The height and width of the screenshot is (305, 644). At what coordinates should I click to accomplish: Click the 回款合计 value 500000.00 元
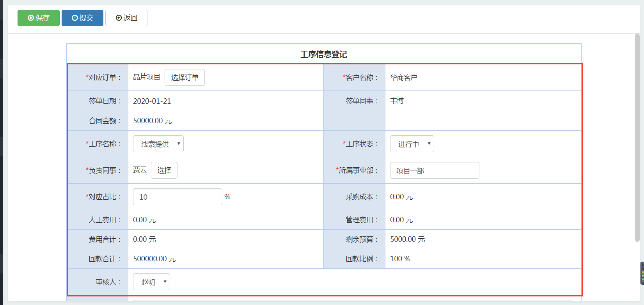point(154,259)
